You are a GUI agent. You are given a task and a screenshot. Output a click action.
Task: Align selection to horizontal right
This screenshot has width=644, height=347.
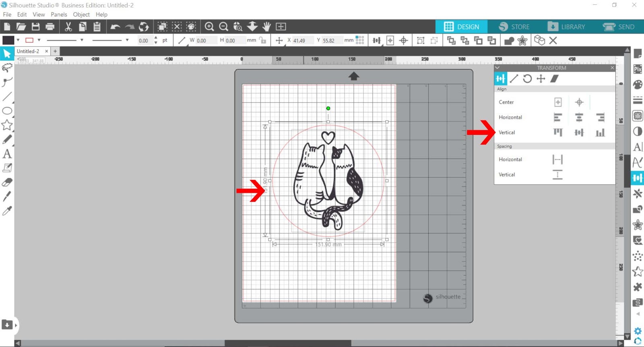(600, 117)
